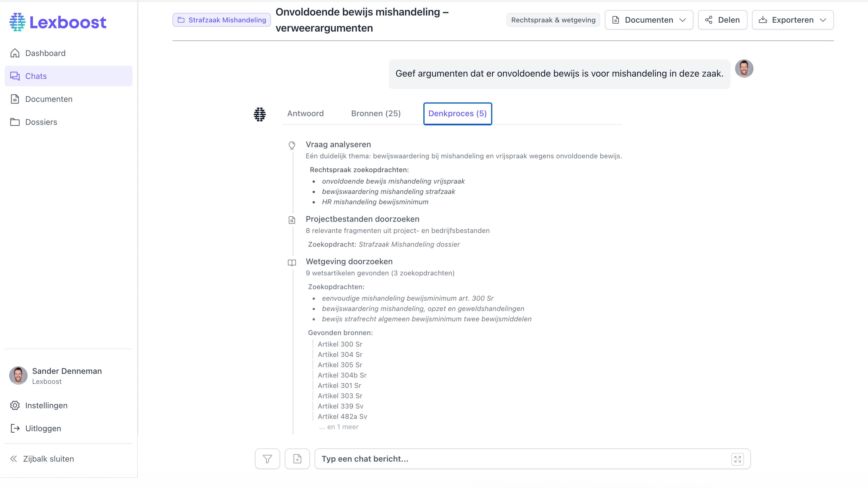Viewport: 868px width, 488px height.
Task: Click the lightbulb icon next to Vraag analyseren
Action: click(292, 145)
